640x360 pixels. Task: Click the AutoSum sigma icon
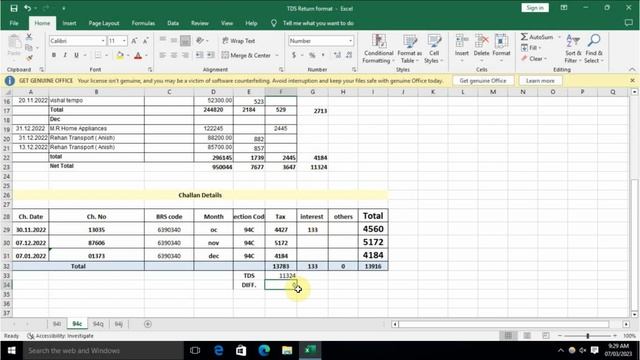pyautogui.click(x=524, y=37)
